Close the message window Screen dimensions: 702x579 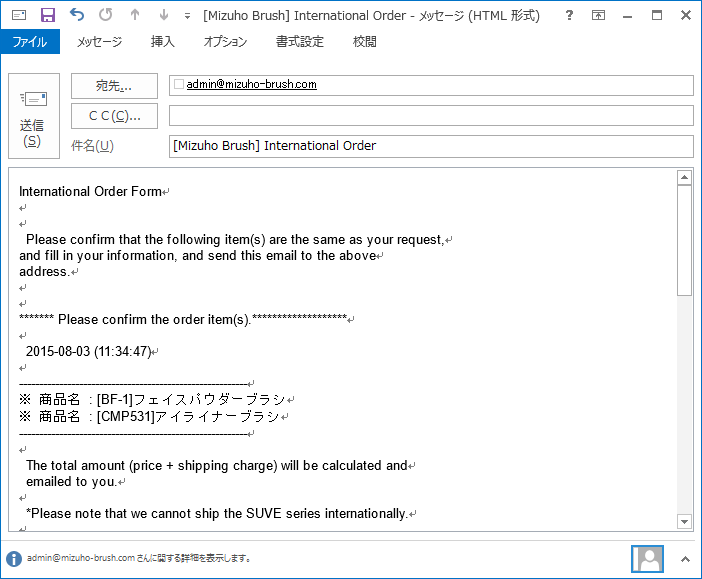[x=685, y=15]
